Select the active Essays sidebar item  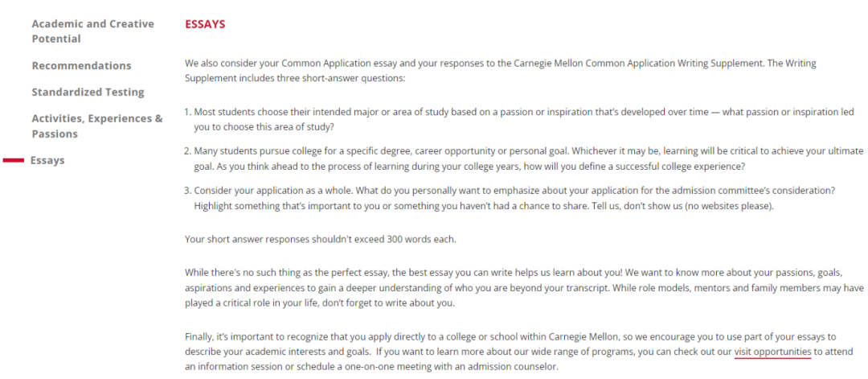pos(47,161)
